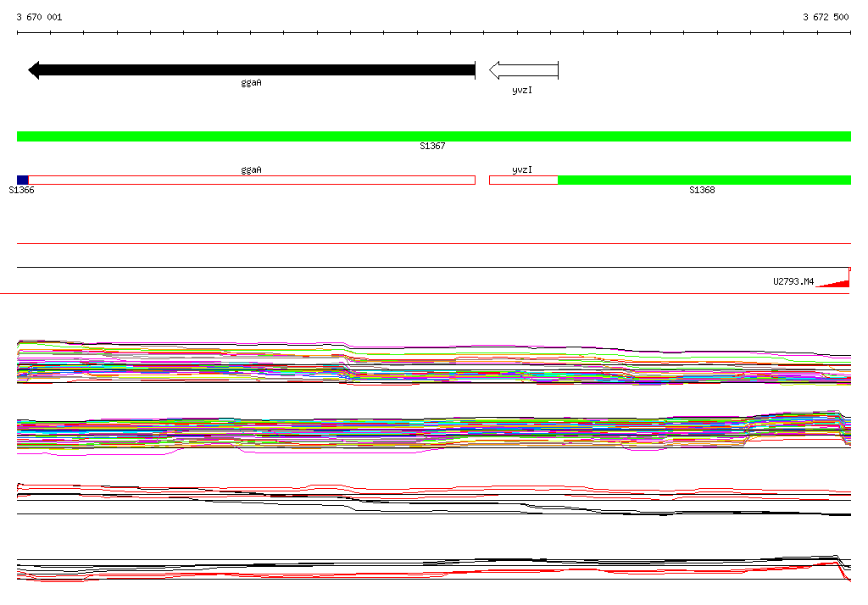
Task: Click the S1366 label text
Action: (21, 190)
